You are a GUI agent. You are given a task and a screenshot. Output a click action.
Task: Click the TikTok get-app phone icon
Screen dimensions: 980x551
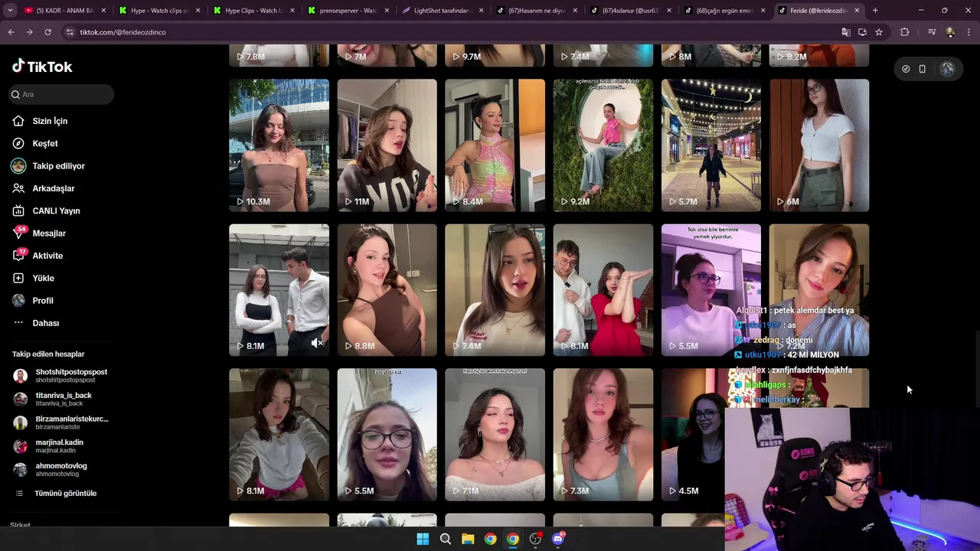923,69
